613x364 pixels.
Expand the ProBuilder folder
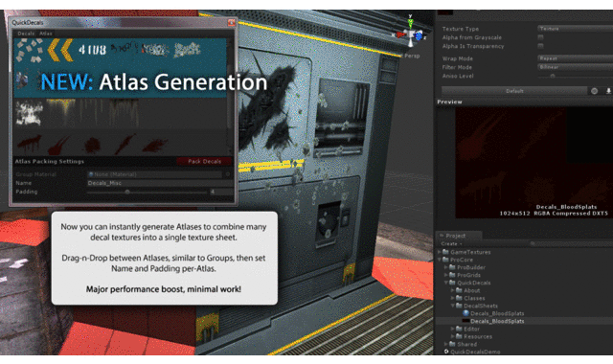pos(446,267)
